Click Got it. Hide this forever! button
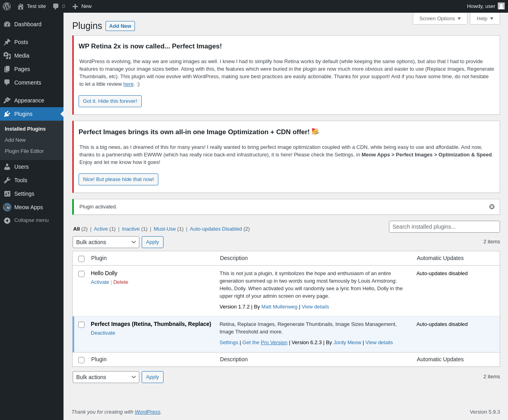The width and height of the screenshot is (508, 420). coord(110,101)
